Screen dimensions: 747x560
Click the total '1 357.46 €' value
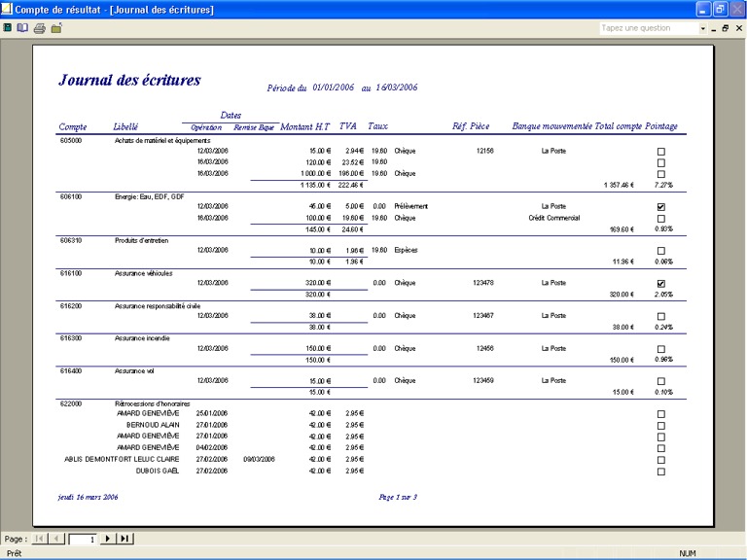(619, 186)
